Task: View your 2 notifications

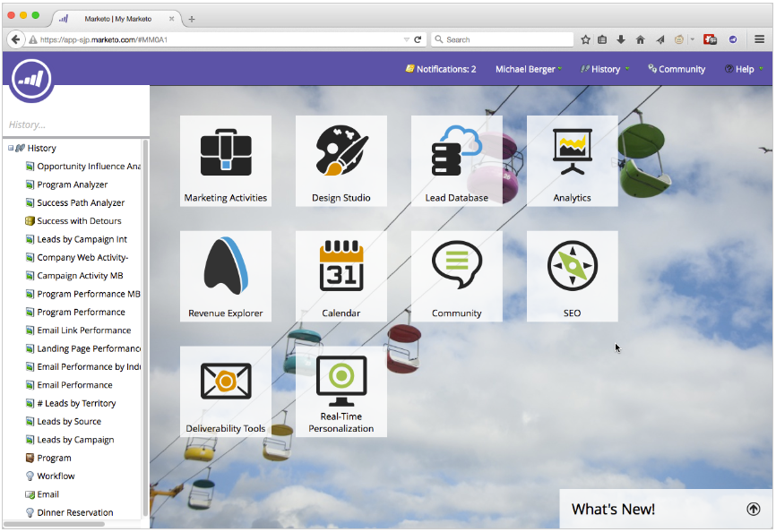Action: [441, 69]
